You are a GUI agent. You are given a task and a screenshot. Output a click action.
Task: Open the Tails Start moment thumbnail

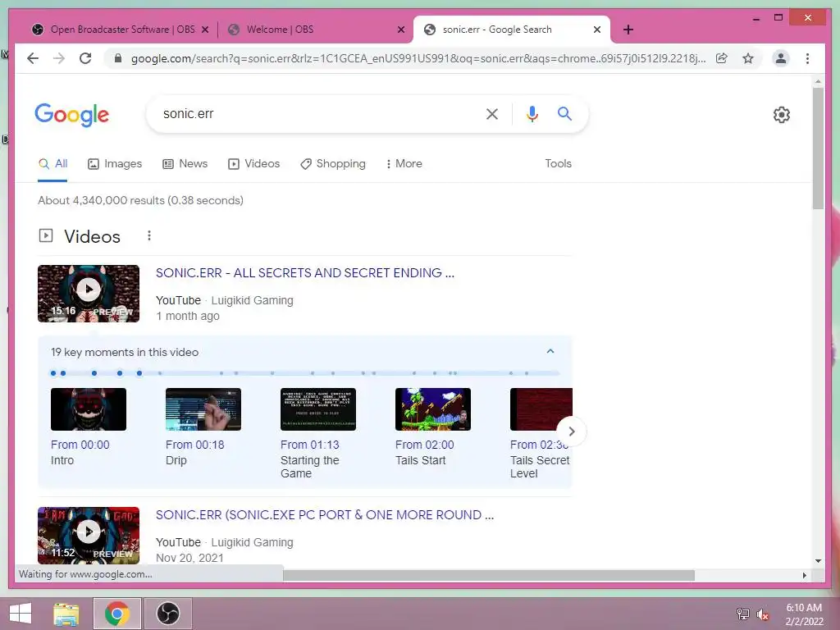(433, 409)
